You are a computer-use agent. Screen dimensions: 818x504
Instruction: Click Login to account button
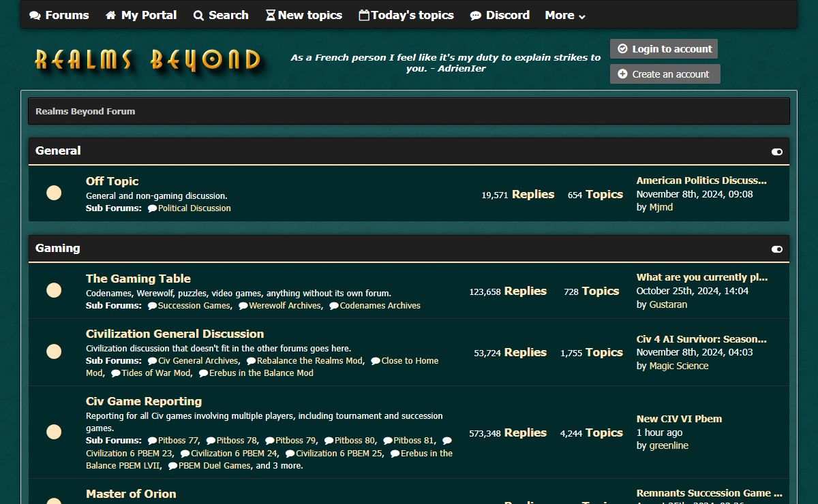point(664,49)
